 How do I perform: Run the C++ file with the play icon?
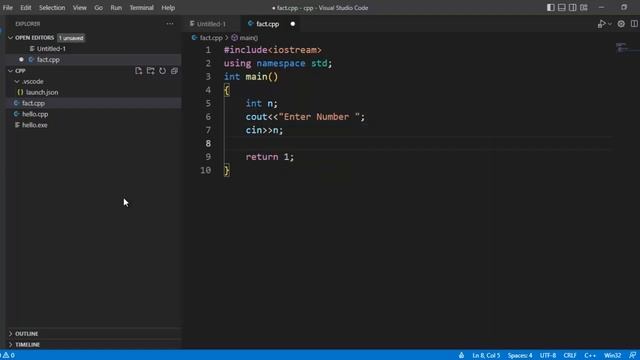(601, 24)
